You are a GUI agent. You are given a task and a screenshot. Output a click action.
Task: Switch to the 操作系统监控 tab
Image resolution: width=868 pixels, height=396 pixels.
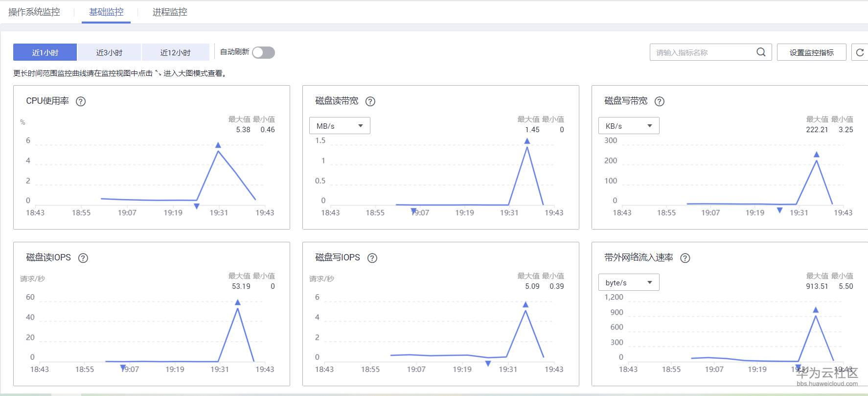tap(34, 12)
